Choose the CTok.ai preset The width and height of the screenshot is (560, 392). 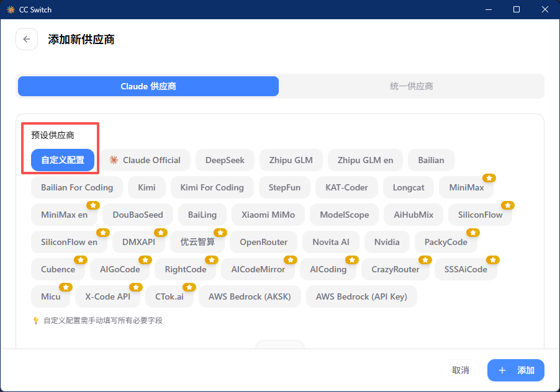click(x=169, y=296)
